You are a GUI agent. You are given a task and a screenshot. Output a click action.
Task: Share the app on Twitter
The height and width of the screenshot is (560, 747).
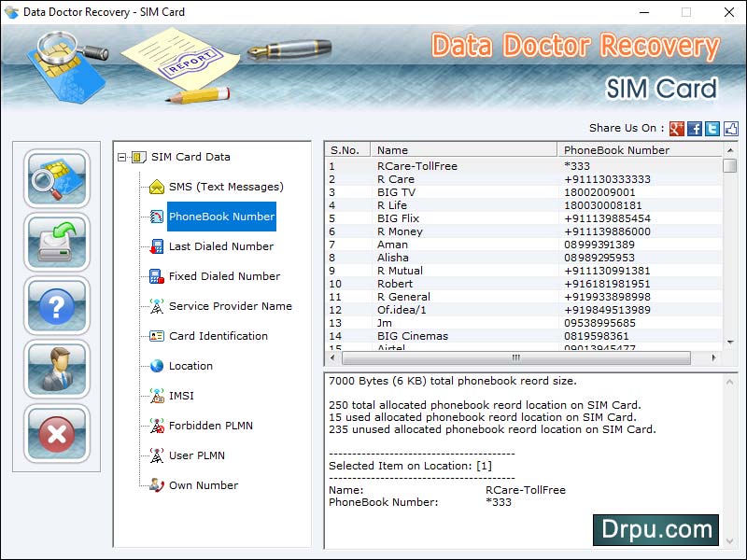coord(712,129)
